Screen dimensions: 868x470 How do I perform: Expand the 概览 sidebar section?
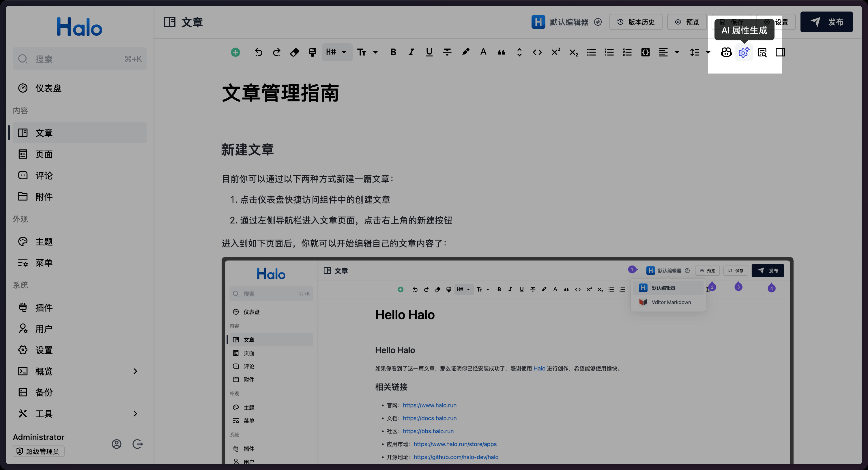click(80, 371)
